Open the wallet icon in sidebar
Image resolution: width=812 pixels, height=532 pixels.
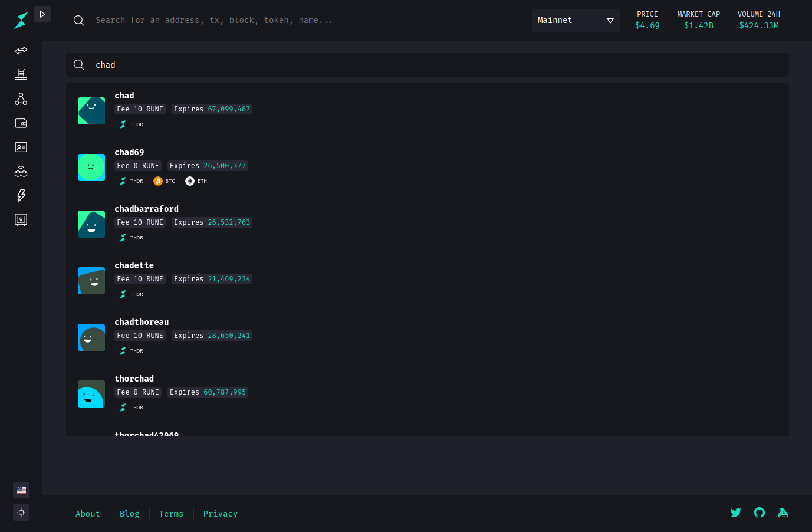tap(21, 123)
